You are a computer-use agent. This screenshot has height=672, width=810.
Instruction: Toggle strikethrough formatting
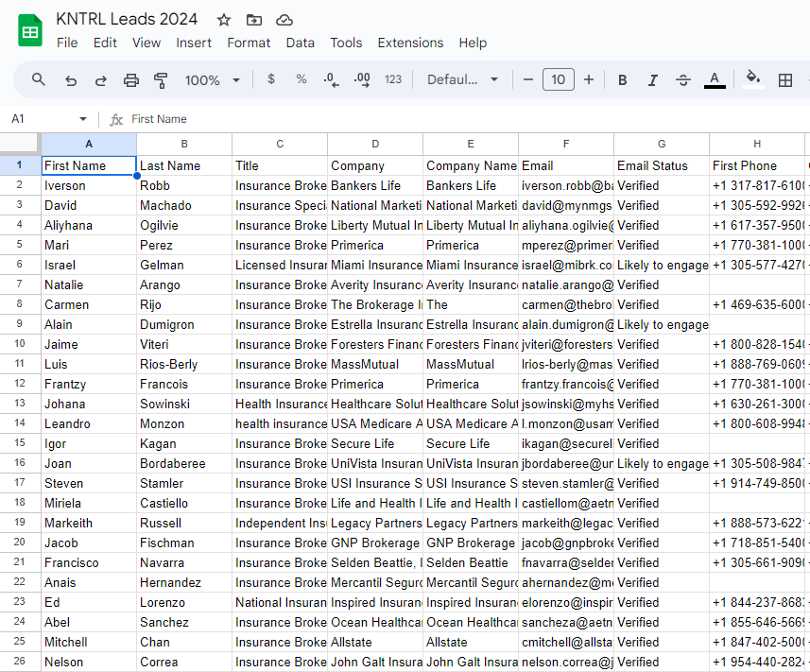tap(683, 80)
